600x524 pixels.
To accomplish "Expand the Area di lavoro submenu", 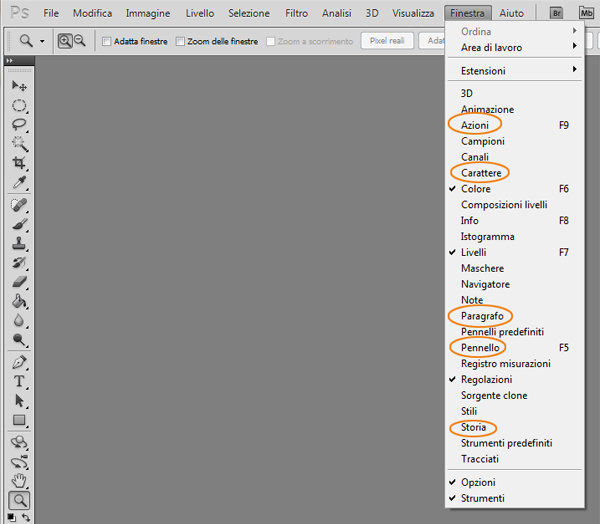I will click(x=515, y=47).
